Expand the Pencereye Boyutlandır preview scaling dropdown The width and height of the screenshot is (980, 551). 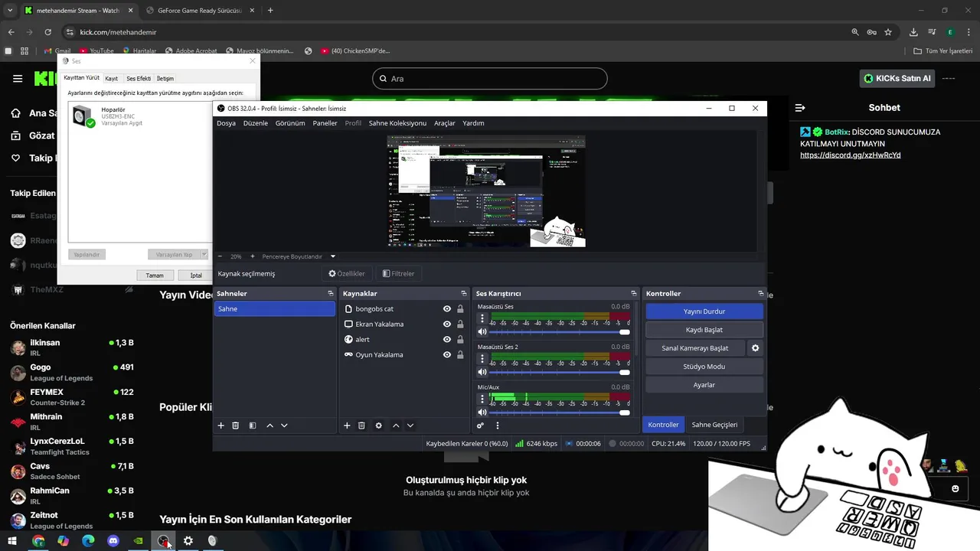click(x=332, y=256)
